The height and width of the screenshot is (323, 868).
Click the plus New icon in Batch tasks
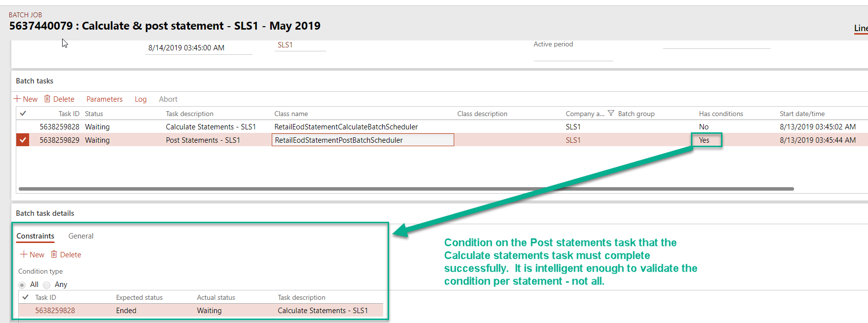point(17,99)
